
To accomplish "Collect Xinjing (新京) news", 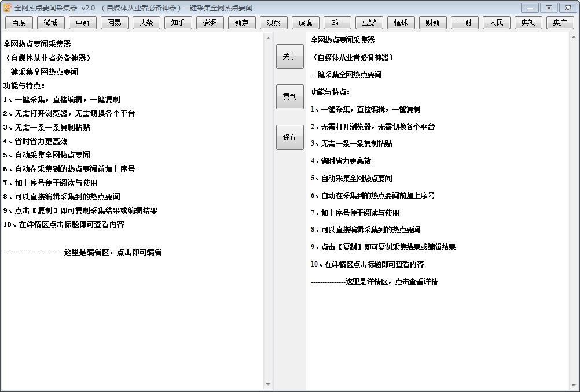I will coord(241,23).
